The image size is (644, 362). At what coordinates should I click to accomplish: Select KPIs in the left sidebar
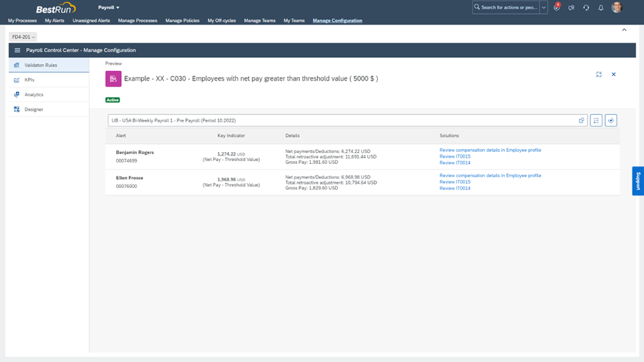pos(30,80)
